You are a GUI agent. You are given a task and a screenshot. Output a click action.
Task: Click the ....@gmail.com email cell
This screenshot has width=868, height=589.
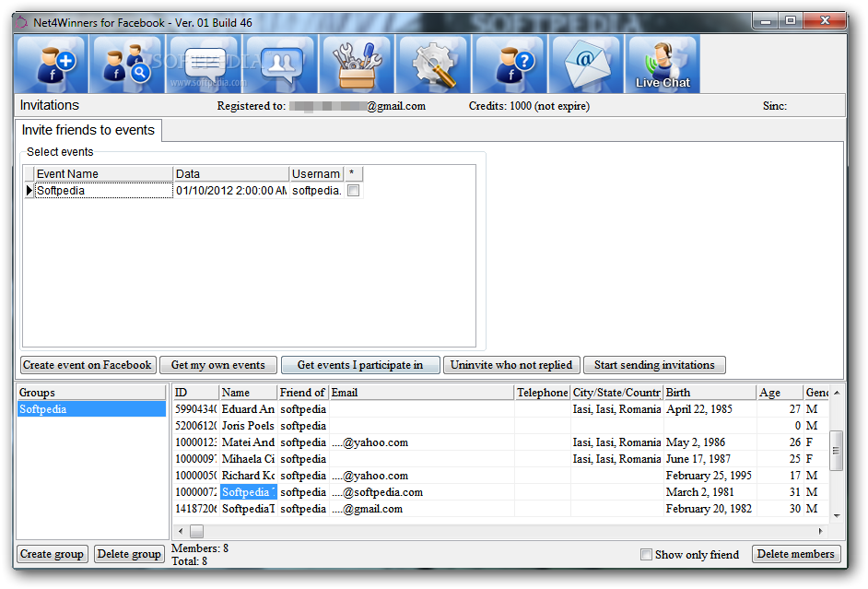[422, 509]
